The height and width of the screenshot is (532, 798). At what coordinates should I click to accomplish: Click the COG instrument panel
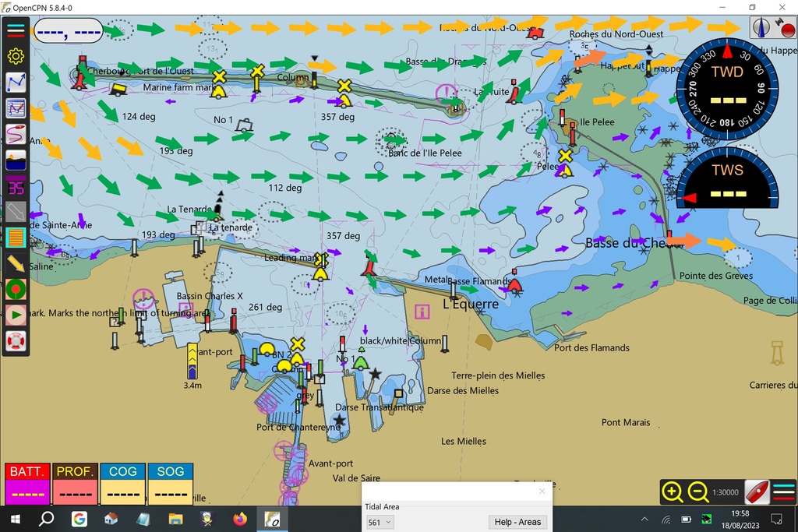[x=122, y=484]
